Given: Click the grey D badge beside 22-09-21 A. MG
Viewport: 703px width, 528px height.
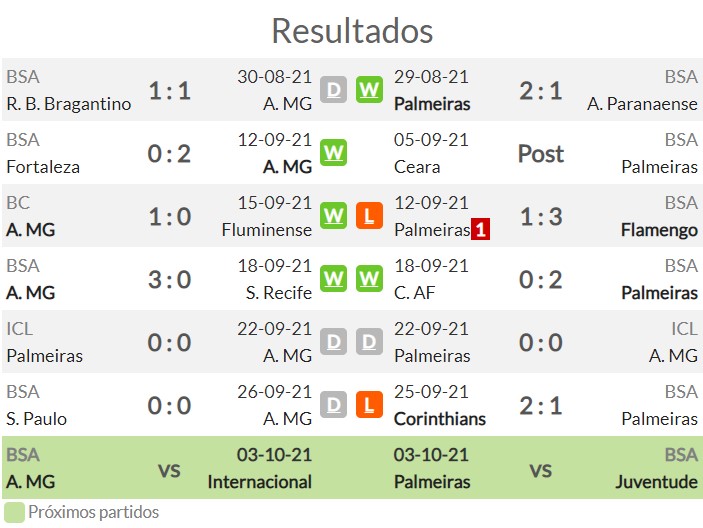Looking at the screenshot, I should [334, 342].
